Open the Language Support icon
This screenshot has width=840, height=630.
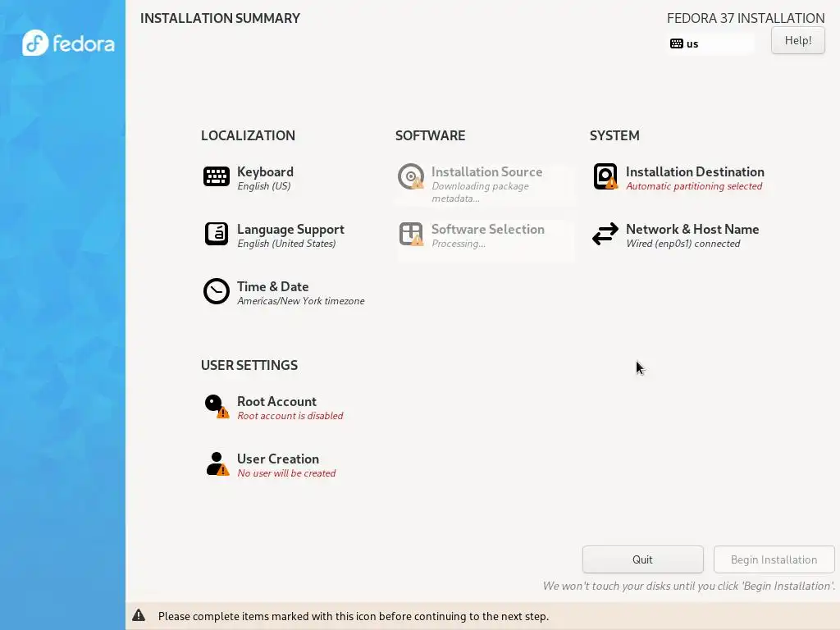click(x=217, y=234)
